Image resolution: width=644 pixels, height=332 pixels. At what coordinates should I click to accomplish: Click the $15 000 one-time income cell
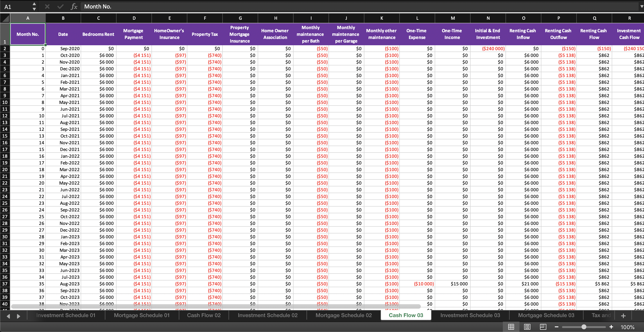[x=452, y=284]
